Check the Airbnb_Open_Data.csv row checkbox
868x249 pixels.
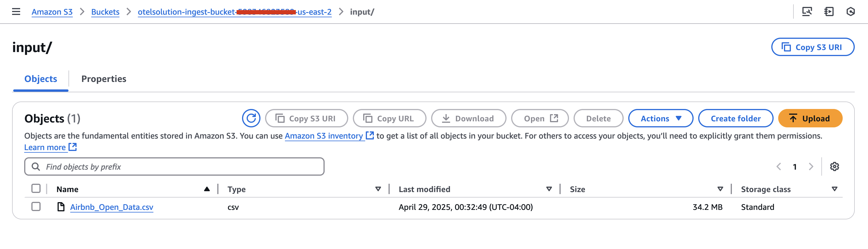(36, 206)
